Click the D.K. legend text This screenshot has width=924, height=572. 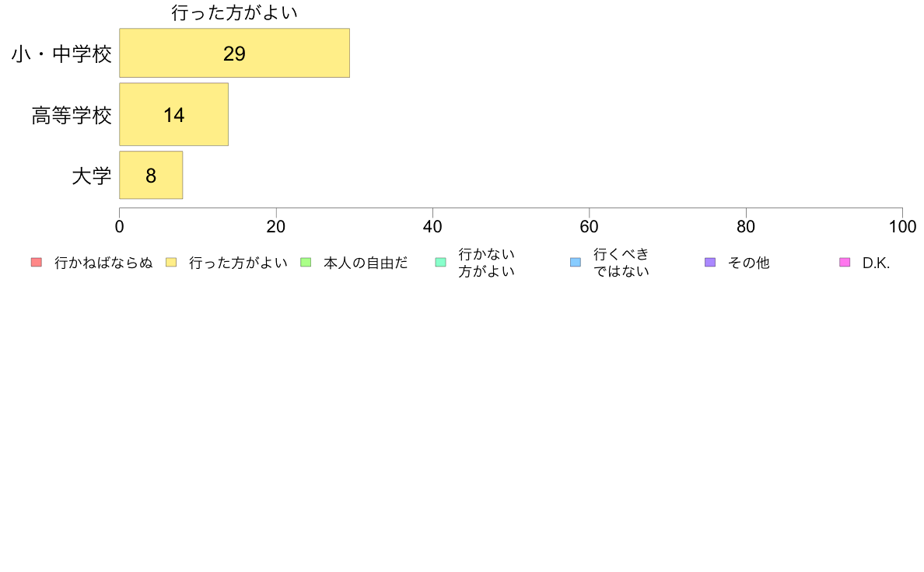point(876,263)
